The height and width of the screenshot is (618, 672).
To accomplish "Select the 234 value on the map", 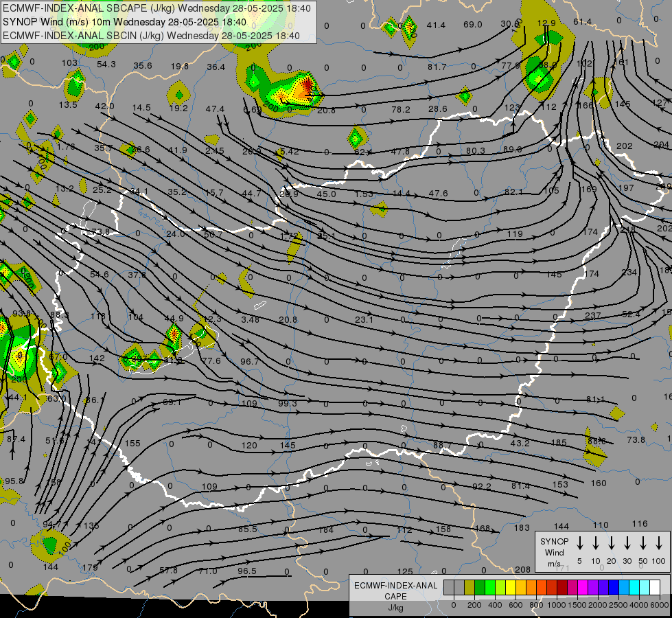I will 629,273.
